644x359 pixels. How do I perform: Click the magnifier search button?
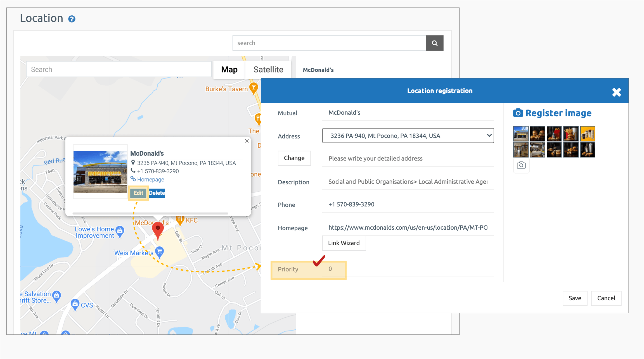click(x=434, y=43)
